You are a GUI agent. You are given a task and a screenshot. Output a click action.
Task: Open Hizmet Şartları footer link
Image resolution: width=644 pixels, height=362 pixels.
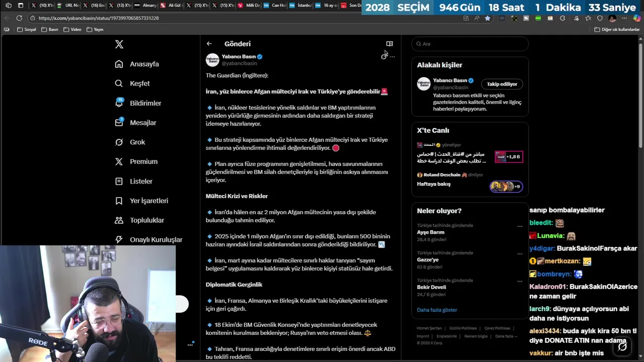[429, 328]
